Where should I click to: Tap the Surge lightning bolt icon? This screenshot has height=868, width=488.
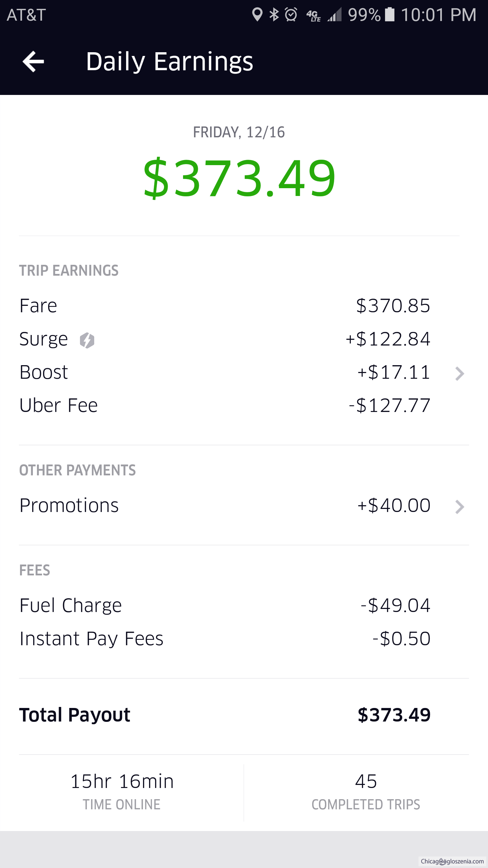click(x=87, y=340)
